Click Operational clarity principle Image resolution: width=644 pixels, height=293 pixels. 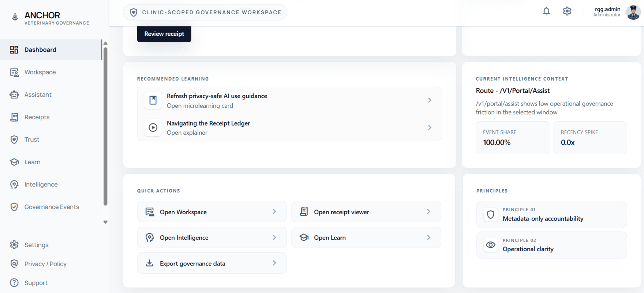tap(551, 245)
